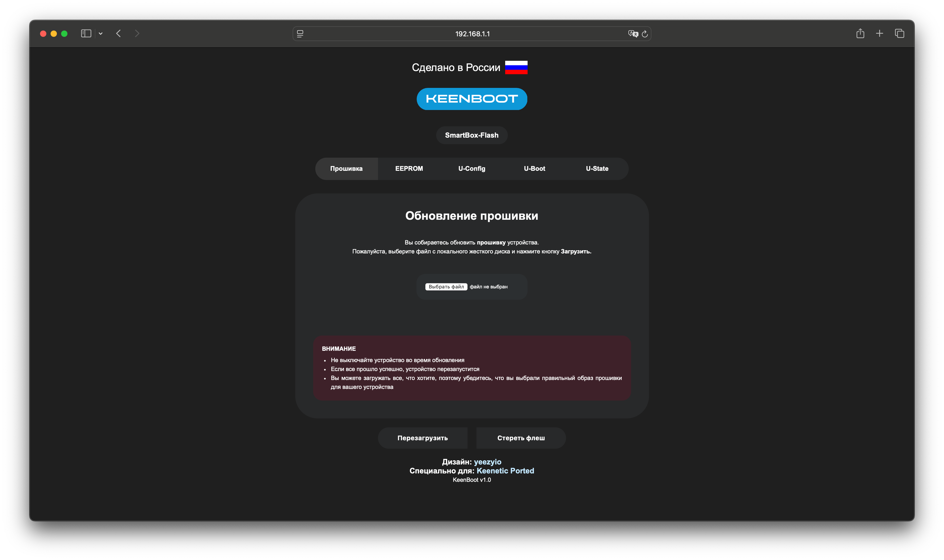
Task: Open the sidebar options dropdown chevron
Action: coord(100,34)
